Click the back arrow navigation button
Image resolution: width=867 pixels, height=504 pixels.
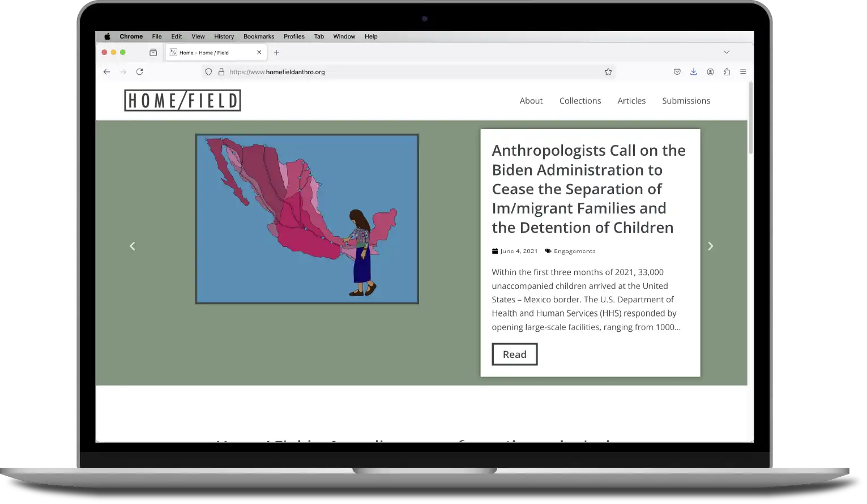pyautogui.click(x=106, y=72)
